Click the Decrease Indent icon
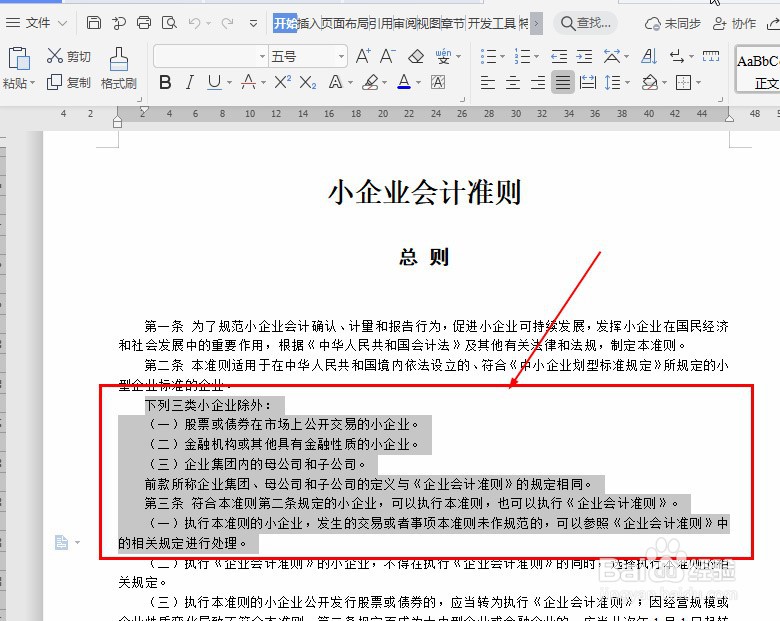780x621 pixels. tap(559, 56)
